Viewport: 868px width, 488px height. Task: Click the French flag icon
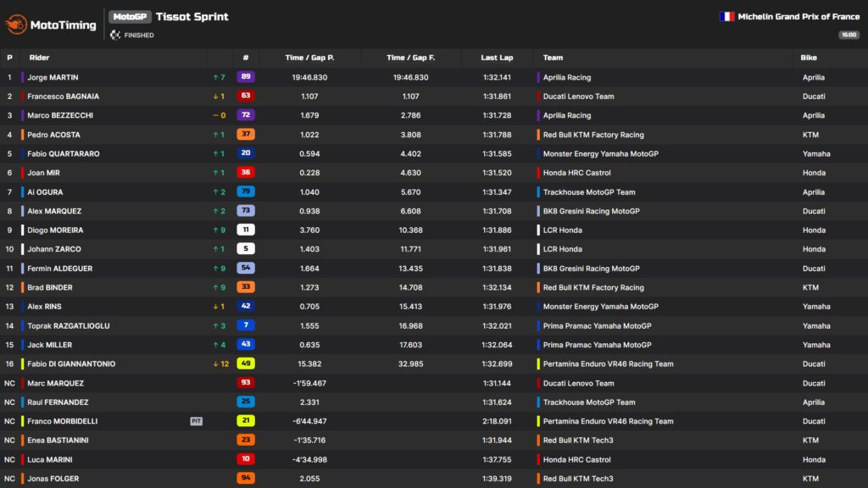726,17
